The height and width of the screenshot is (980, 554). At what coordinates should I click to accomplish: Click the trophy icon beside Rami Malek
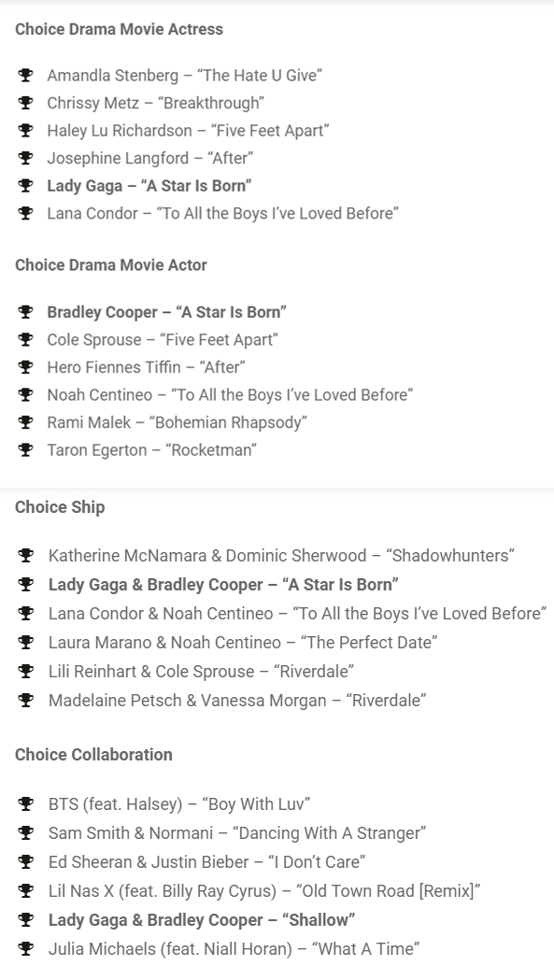click(x=25, y=422)
